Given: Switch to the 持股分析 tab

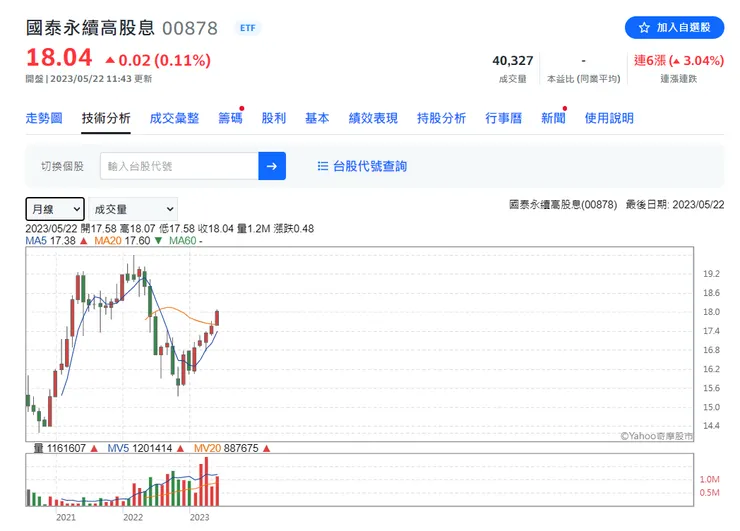Looking at the screenshot, I should pos(441,118).
